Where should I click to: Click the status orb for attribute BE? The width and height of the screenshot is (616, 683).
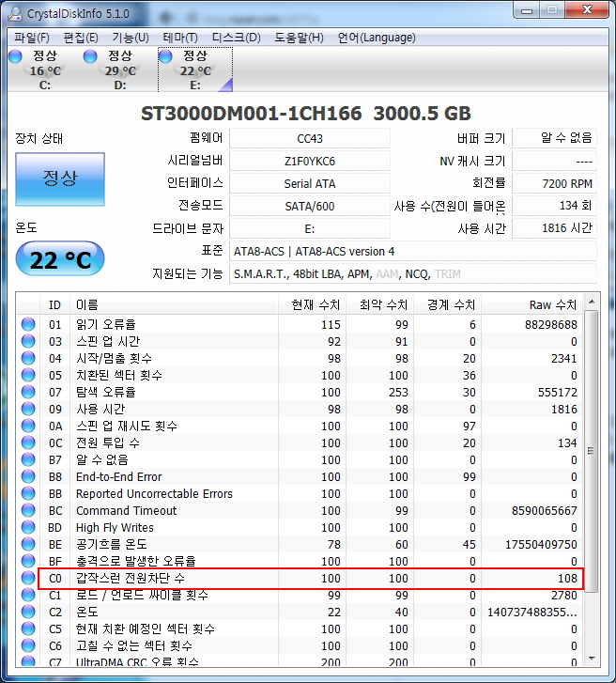pos(28,544)
